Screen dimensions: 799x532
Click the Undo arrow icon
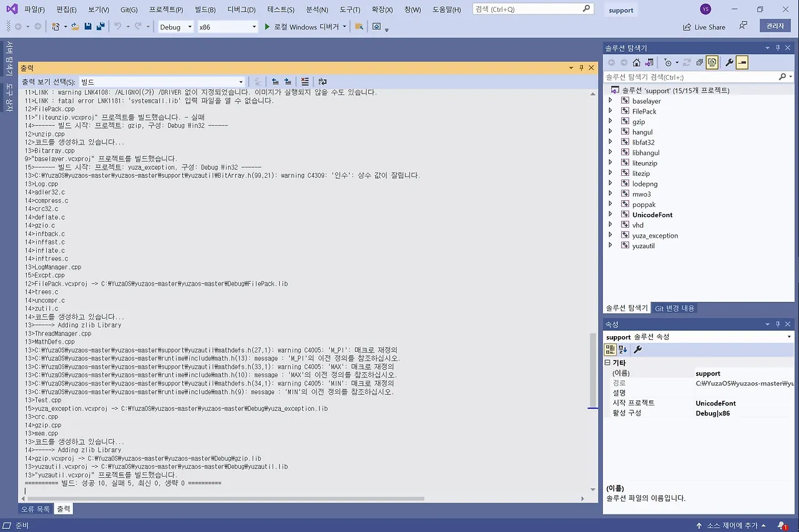(117, 27)
